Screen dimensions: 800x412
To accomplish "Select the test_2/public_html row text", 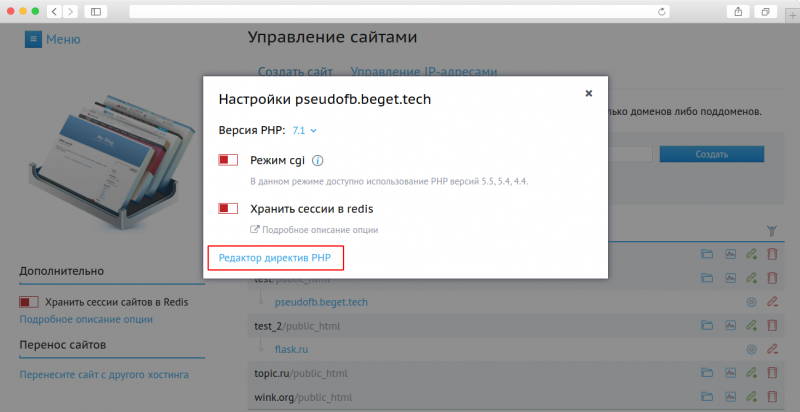I will point(297,326).
